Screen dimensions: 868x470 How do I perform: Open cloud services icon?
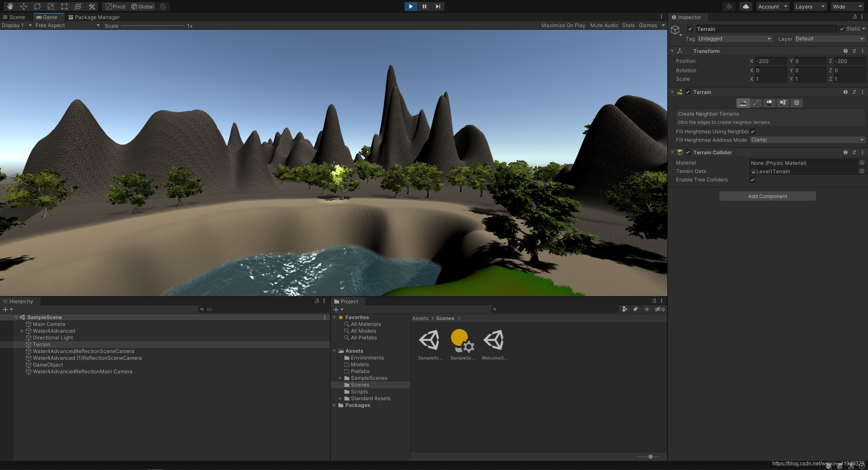tap(746, 6)
